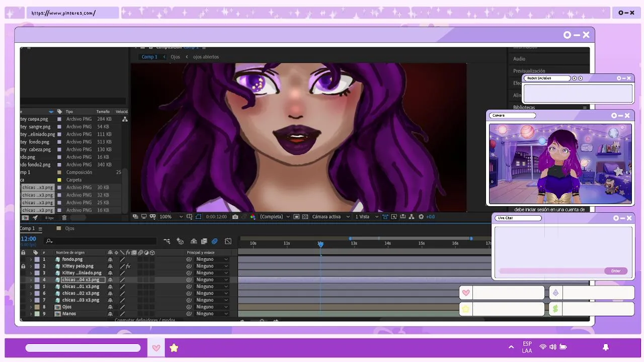Viewport: 644px width, 362px height.
Task: Open the Previsualización panel
Action: pos(529,71)
